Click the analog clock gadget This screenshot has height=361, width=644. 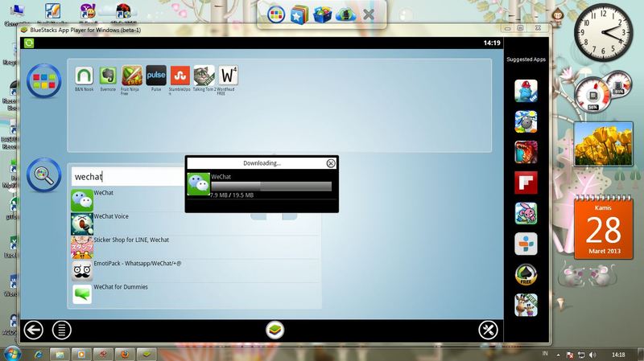point(603,33)
